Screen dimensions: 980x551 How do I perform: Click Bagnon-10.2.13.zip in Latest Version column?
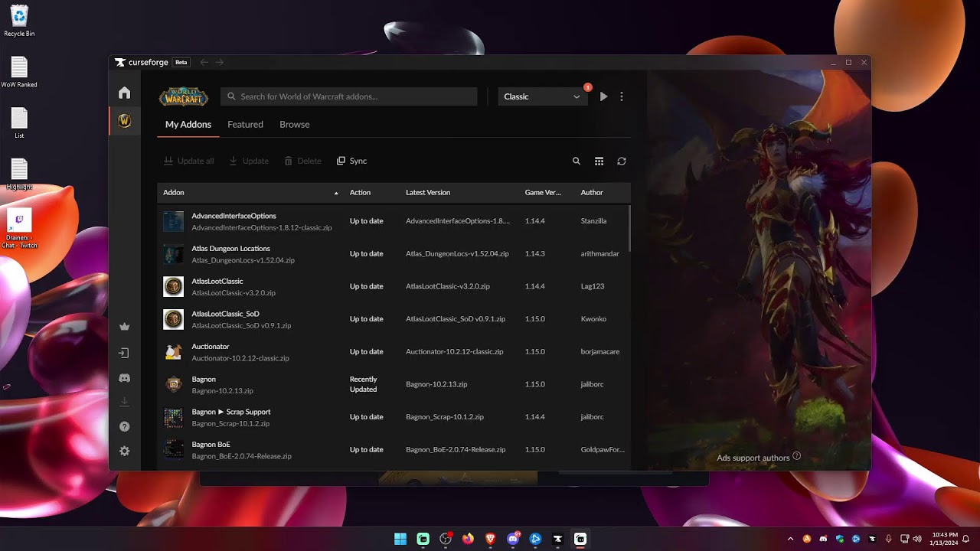point(436,384)
